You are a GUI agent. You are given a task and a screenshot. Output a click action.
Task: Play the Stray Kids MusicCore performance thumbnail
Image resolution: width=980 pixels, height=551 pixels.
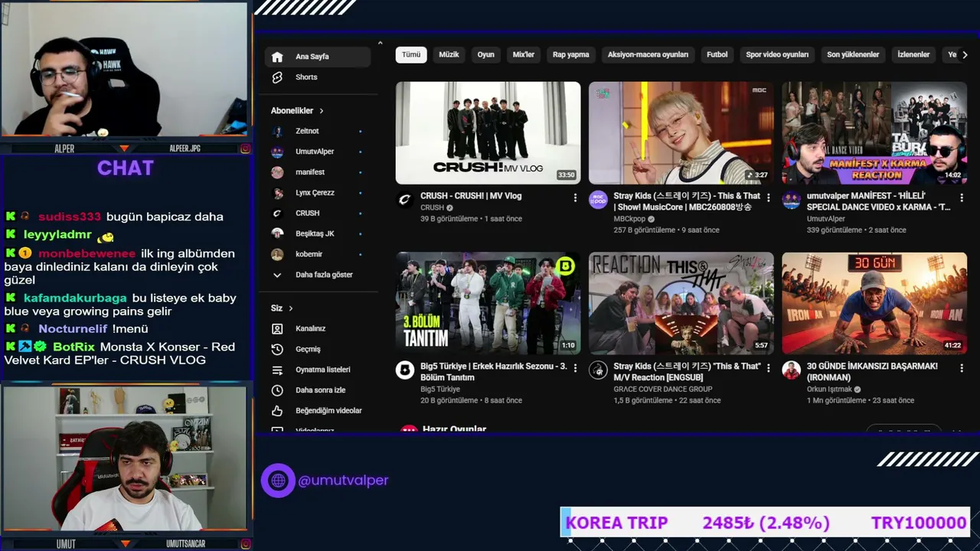click(681, 133)
